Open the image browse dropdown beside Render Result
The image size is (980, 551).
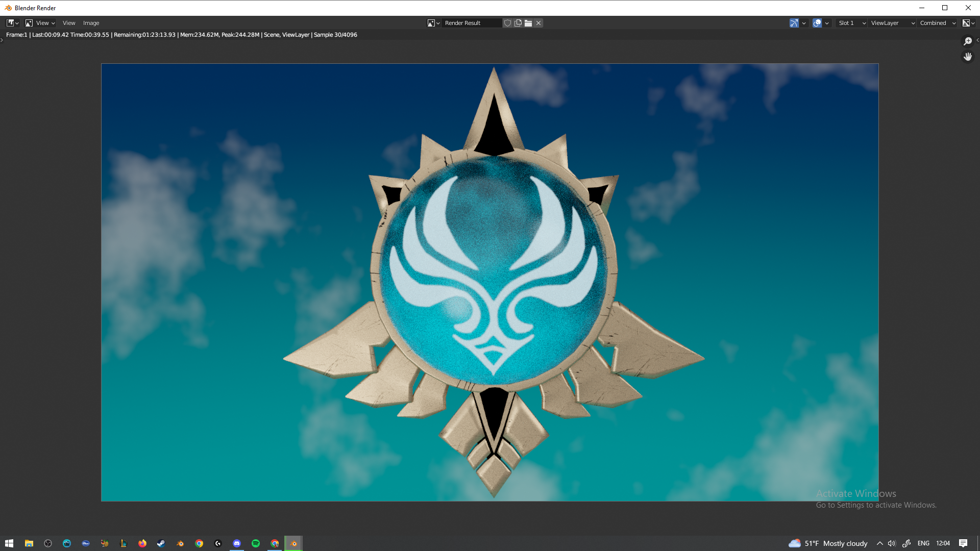pos(433,23)
